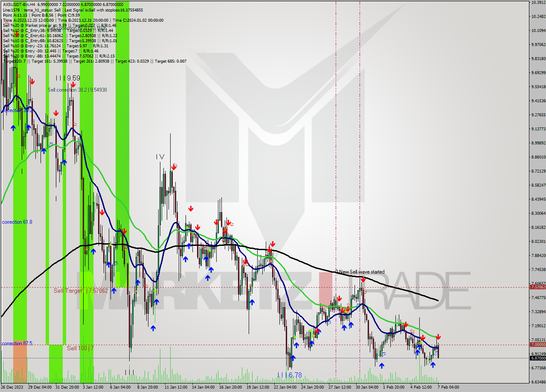Click the 9.13737 price axis value
The image size is (546, 392).
point(538,129)
